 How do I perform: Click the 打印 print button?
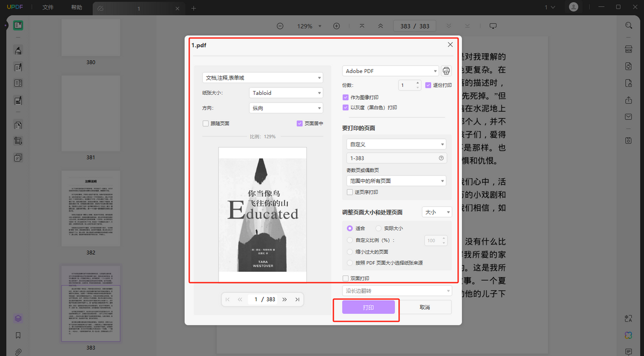point(369,307)
